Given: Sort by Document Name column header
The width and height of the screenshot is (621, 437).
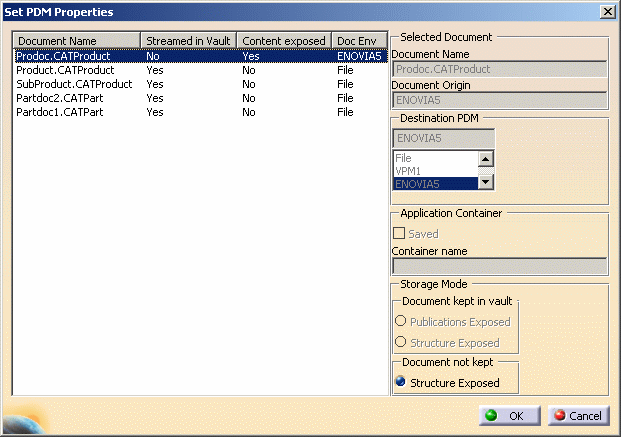Looking at the screenshot, I should pyautogui.click(x=77, y=41).
